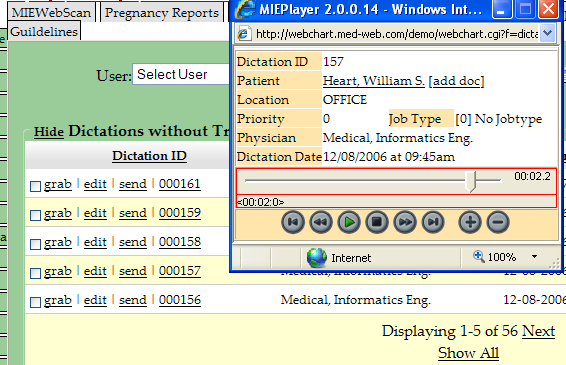Rewind the dictation playback
The height and width of the screenshot is (365, 566).
tap(321, 222)
